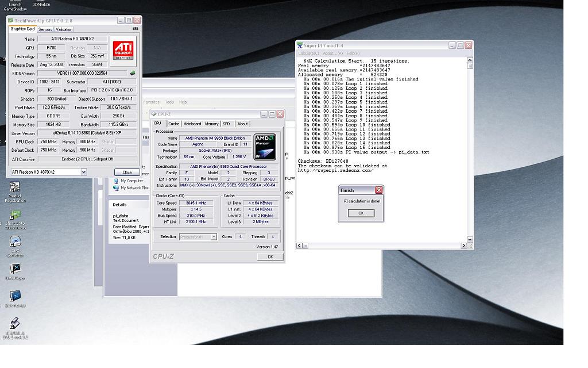This screenshot has height=368, width=588.
Task: Click the Super PI vertical scrollbar down arrow
Action: point(470,239)
